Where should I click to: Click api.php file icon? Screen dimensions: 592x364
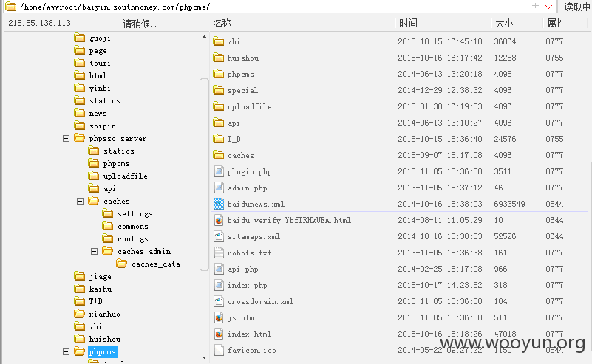click(219, 269)
